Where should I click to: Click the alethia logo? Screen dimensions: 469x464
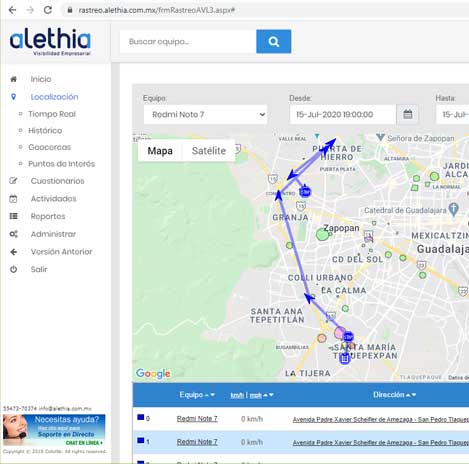(x=51, y=42)
